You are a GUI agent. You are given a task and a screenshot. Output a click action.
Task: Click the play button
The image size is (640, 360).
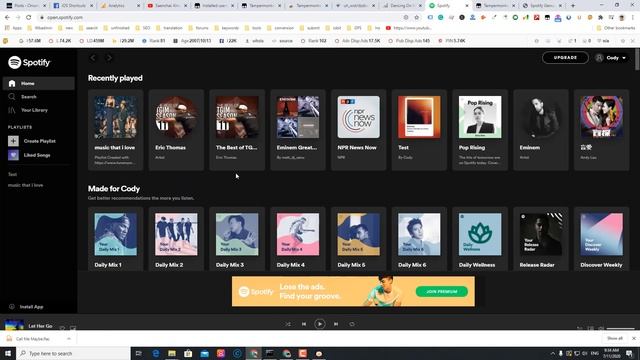[320, 324]
